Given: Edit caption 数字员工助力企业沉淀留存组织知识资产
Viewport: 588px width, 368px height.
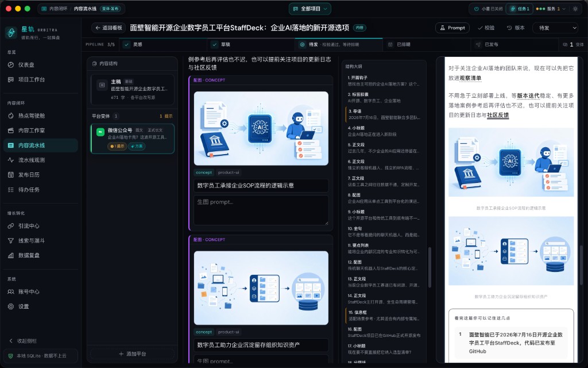Looking at the screenshot, I should point(261,345).
